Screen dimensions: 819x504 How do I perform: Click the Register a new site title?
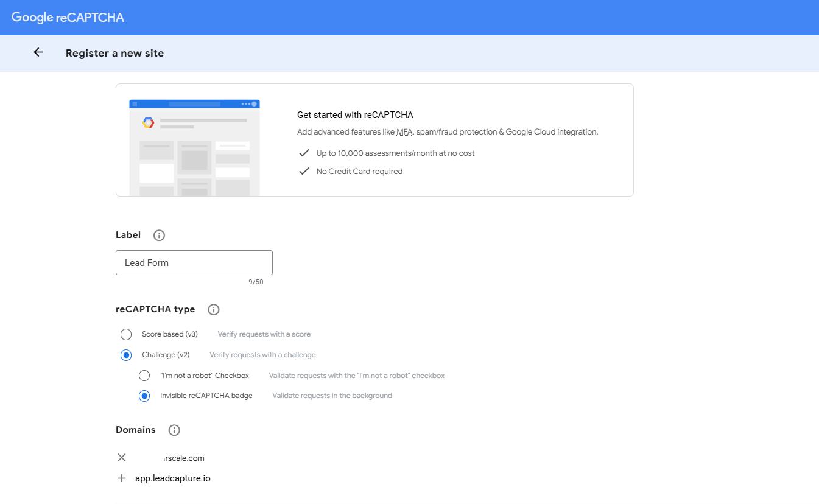115,53
